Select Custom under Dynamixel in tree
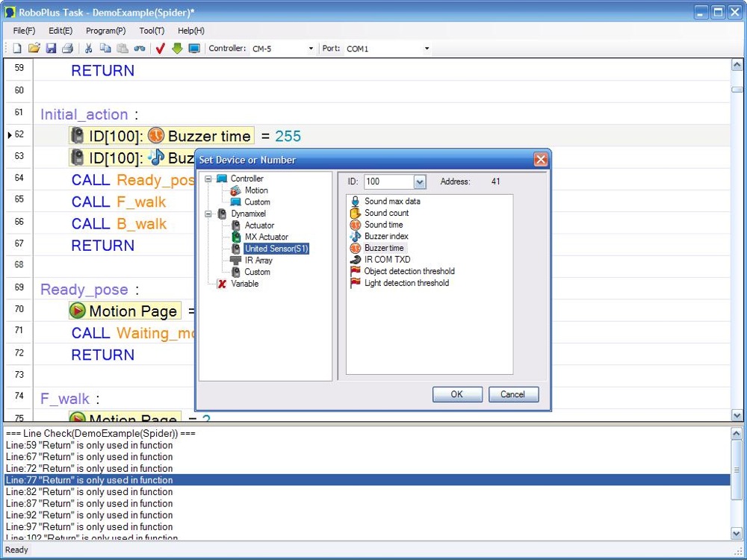 [x=257, y=272]
